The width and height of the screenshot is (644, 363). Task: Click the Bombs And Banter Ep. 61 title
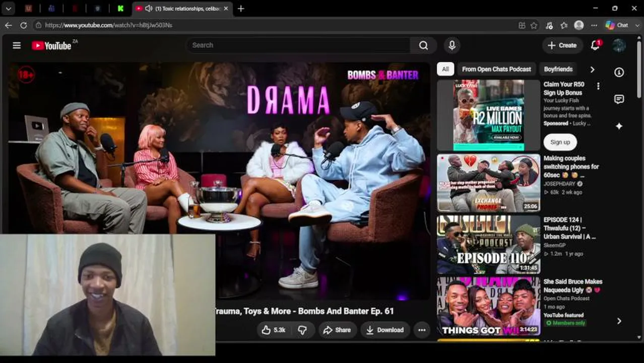click(304, 311)
